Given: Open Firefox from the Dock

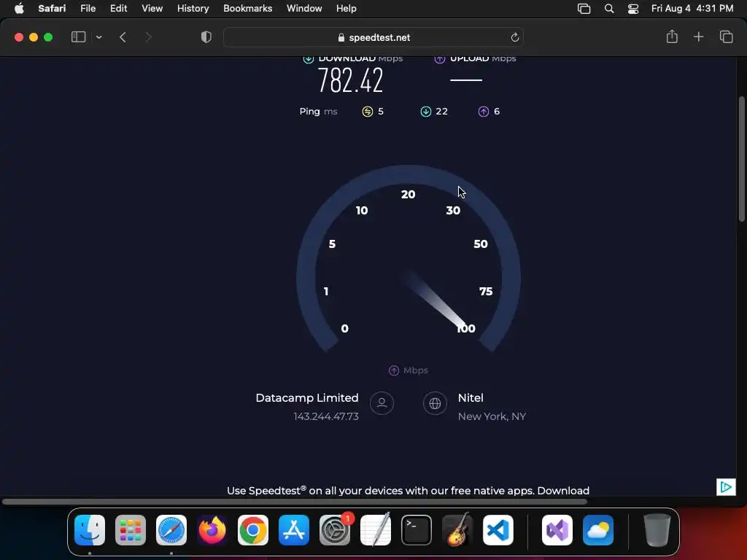Looking at the screenshot, I should [x=212, y=530].
